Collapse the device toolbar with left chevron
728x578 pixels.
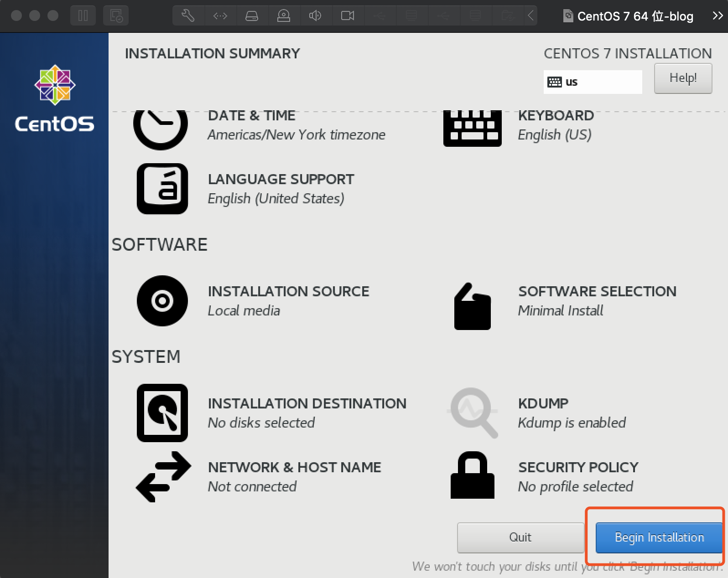[530, 16]
